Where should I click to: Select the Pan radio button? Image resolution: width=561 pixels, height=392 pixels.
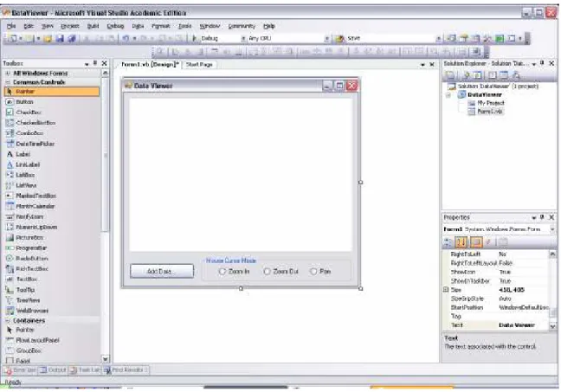click(320, 272)
